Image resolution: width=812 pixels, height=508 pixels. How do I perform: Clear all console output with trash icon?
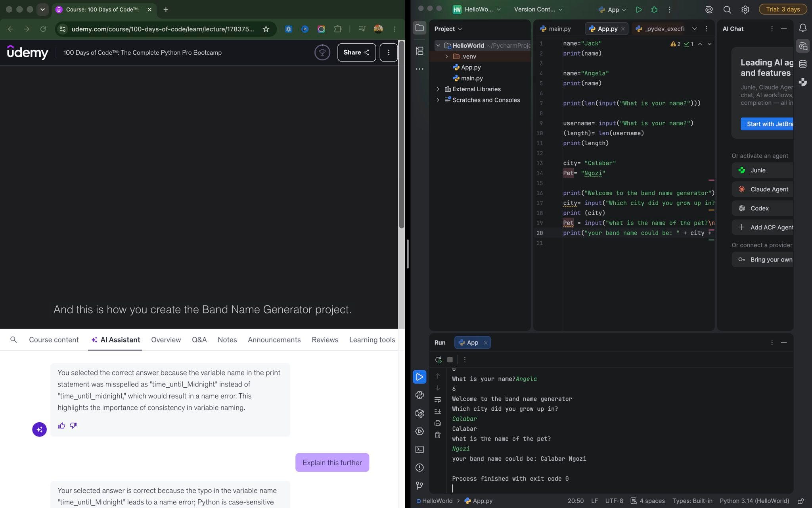click(438, 435)
